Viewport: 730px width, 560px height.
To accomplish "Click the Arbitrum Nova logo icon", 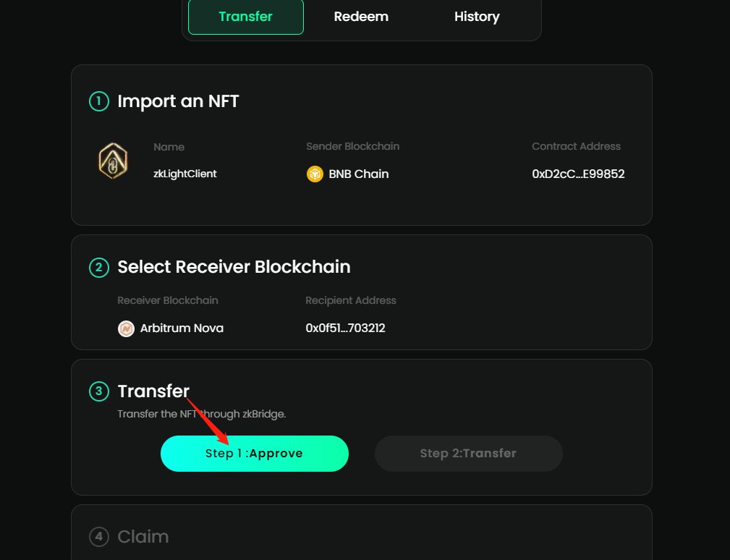I will point(126,328).
